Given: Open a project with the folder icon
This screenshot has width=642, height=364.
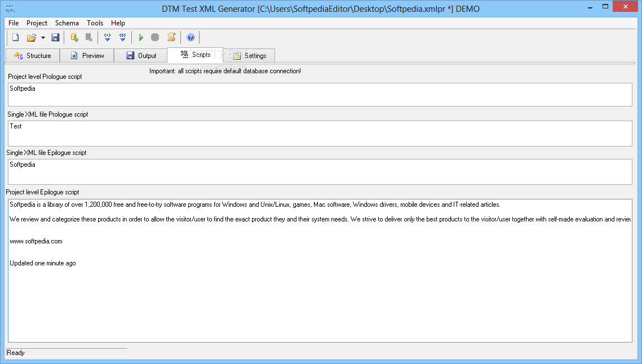Looking at the screenshot, I should pyautogui.click(x=31, y=38).
